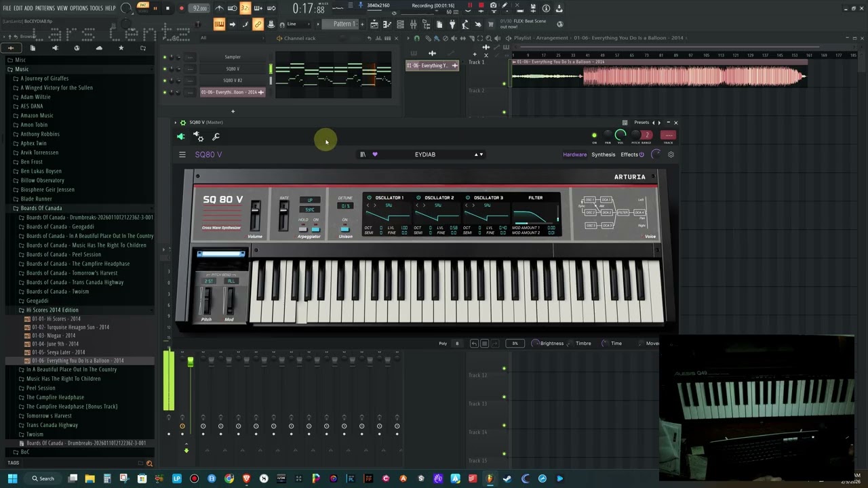Screen dimensions: 868x488
Task: Toggle the link/multilink controllers button
Action: tap(258, 24)
